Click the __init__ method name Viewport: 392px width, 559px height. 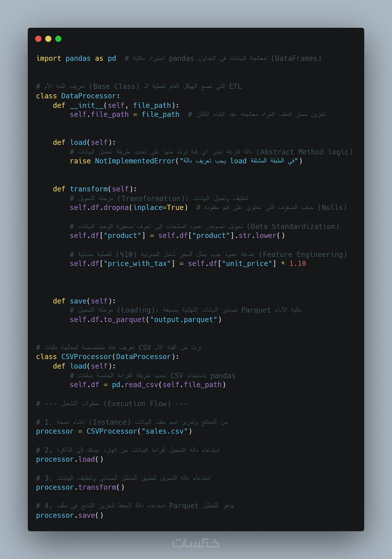[x=87, y=105]
